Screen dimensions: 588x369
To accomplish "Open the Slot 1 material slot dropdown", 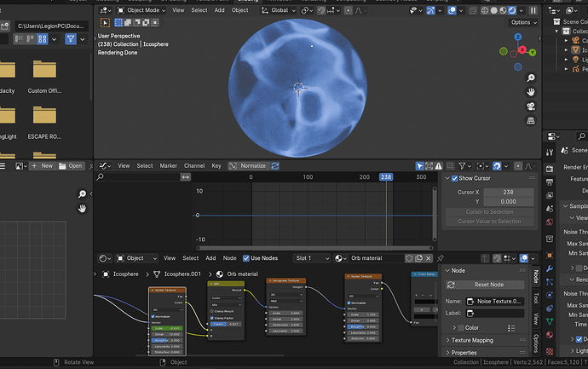I will coord(311,258).
